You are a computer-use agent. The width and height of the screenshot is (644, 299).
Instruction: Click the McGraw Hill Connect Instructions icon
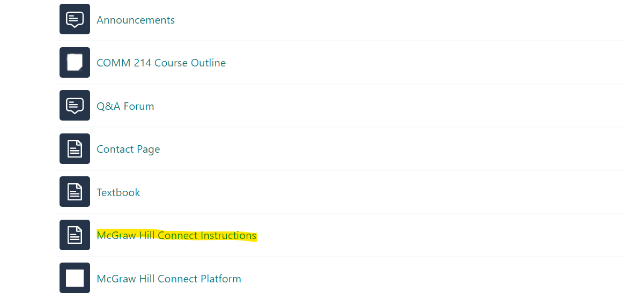pos(75,235)
